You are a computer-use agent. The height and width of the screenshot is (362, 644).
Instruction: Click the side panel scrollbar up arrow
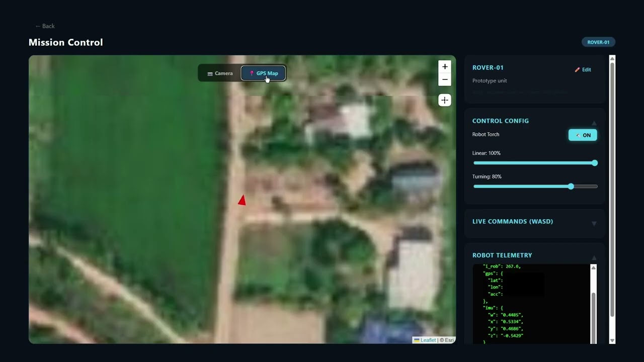(x=612, y=59)
